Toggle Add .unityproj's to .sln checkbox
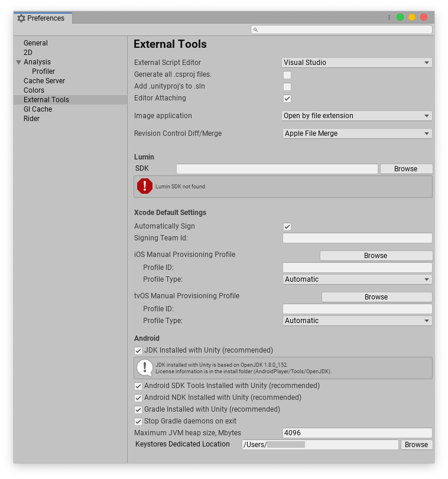 tap(287, 86)
